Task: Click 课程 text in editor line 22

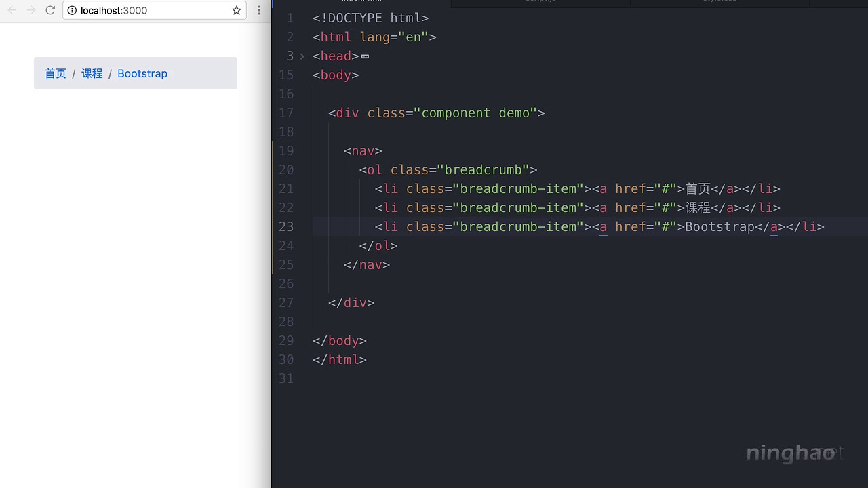Action: point(698,207)
